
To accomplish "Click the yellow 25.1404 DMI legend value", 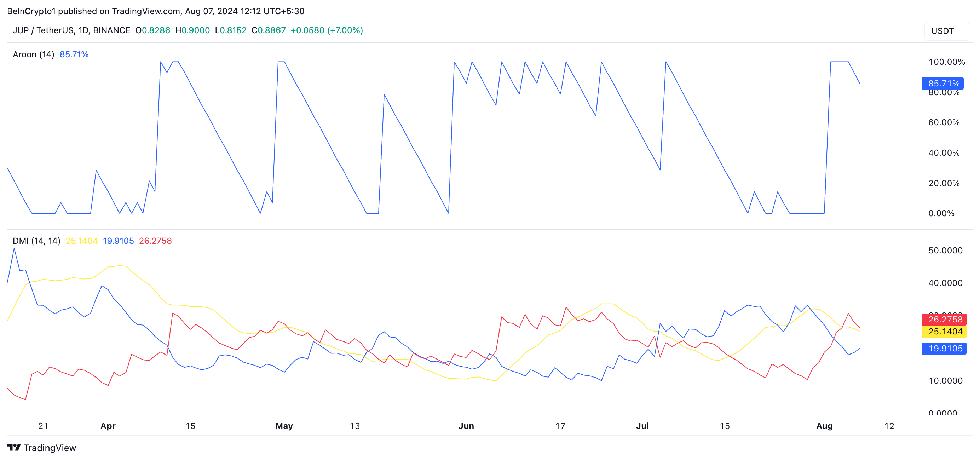I will pos(82,241).
